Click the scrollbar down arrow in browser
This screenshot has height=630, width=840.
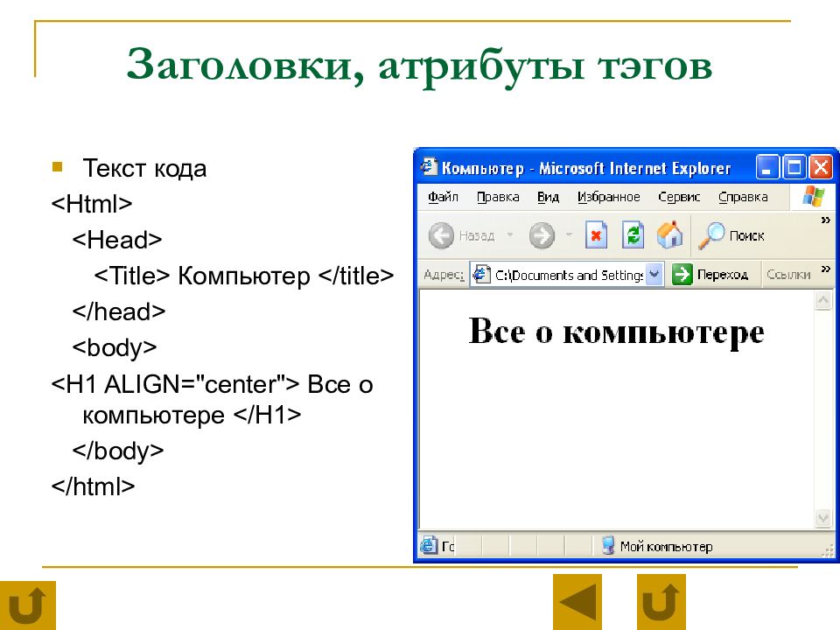pyautogui.click(x=822, y=517)
